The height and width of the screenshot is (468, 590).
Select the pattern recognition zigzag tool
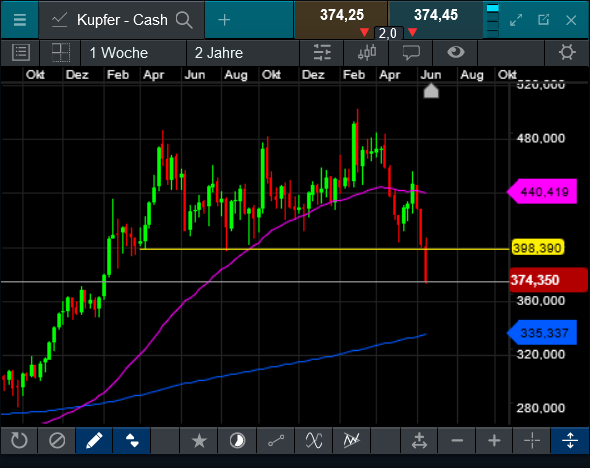pyautogui.click(x=352, y=440)
